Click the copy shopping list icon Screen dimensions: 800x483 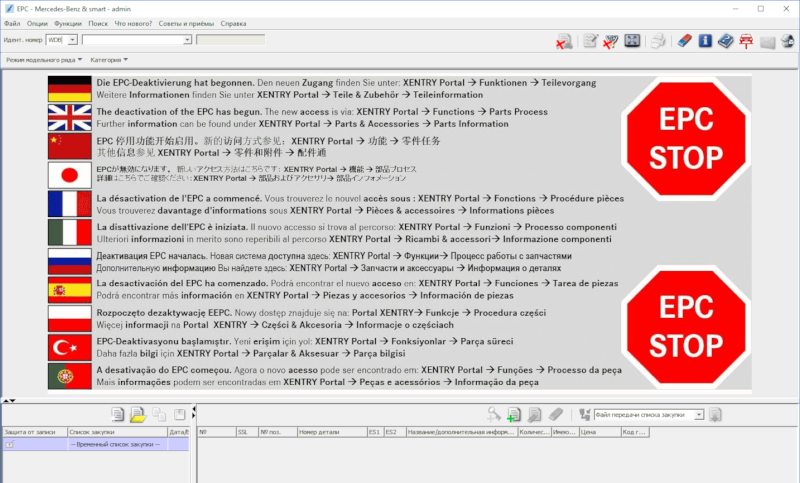[159, 415]
